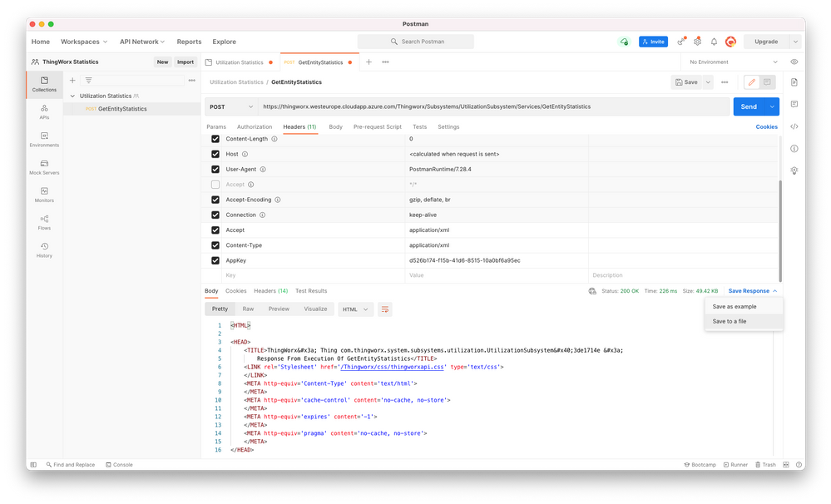Open the History sidebar panel
This screenshot has height=504, width=831.
click(44, 250)
